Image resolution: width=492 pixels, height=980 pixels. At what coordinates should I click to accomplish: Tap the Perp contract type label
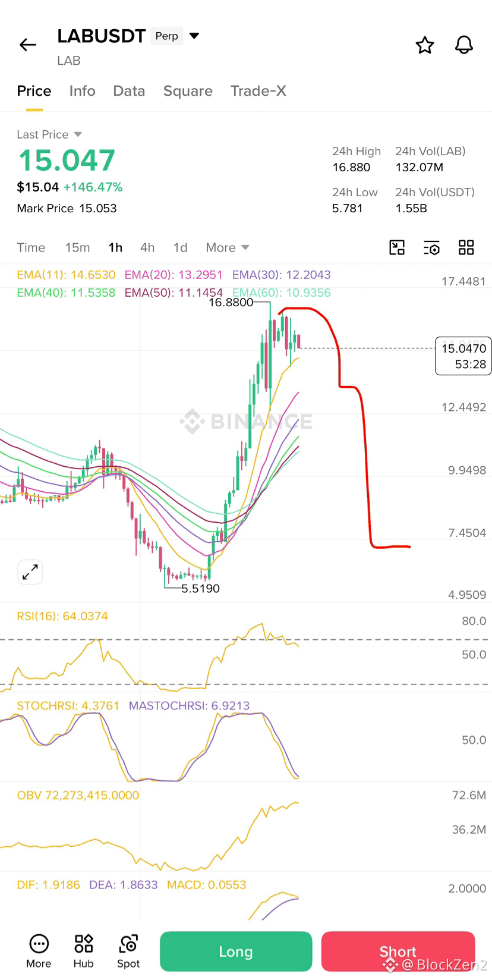click(x=167, y=36)
